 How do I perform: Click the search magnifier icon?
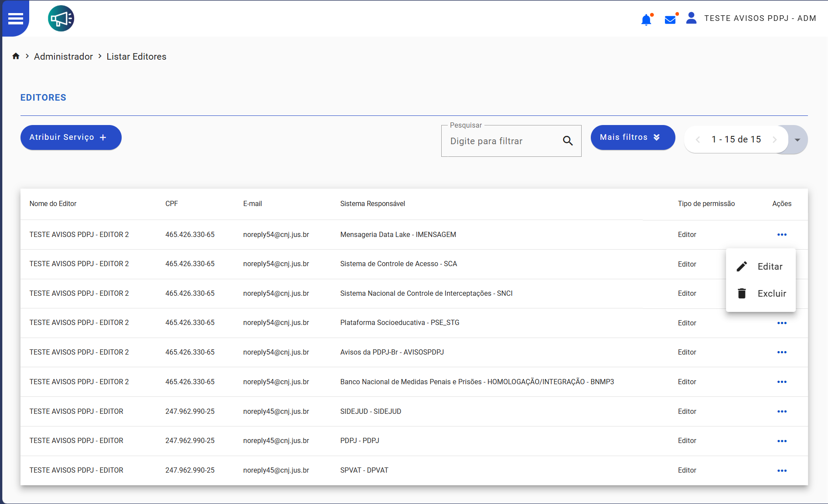pos(568,141)
